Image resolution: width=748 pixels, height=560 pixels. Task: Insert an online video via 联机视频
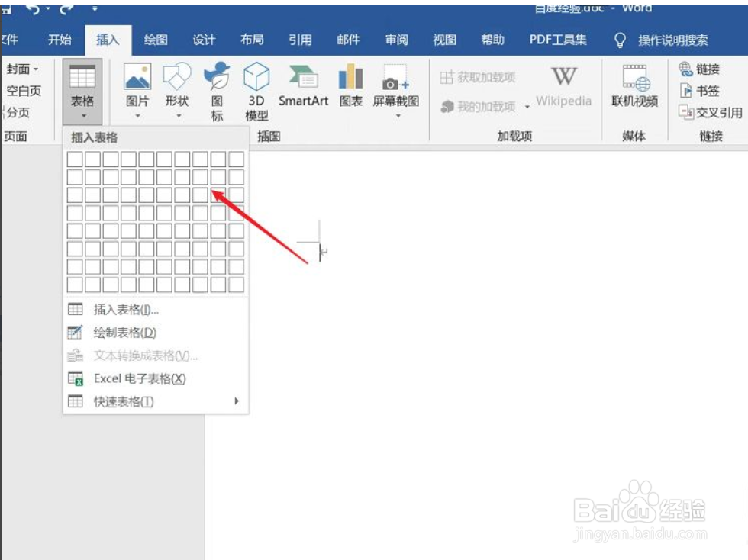(x=634, y=86)
